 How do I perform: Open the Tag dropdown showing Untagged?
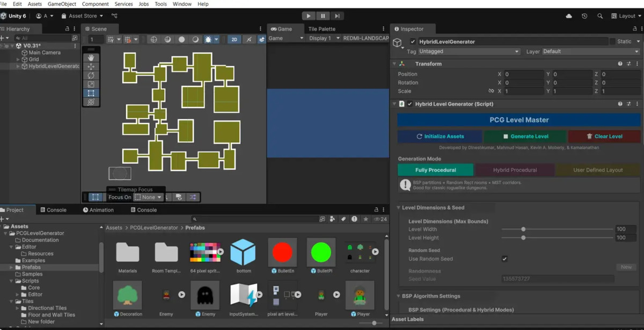pos(469,52)
